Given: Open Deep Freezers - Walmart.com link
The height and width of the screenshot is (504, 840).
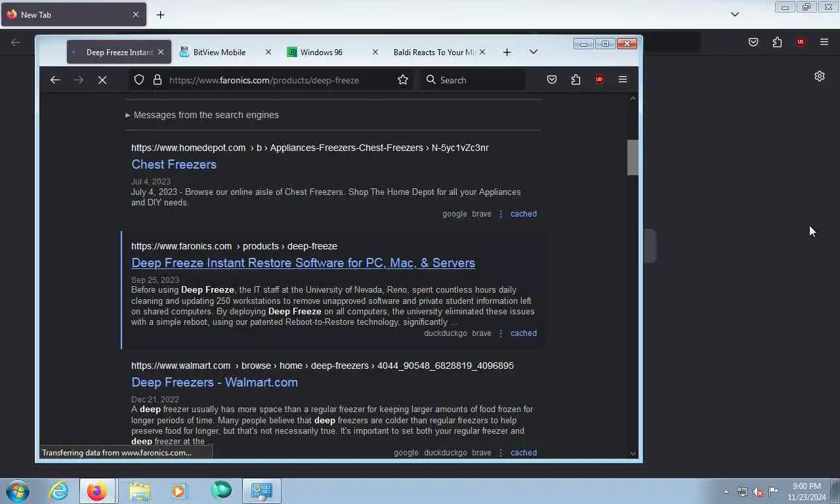Looking at the screenshot, I should point(215,382).
